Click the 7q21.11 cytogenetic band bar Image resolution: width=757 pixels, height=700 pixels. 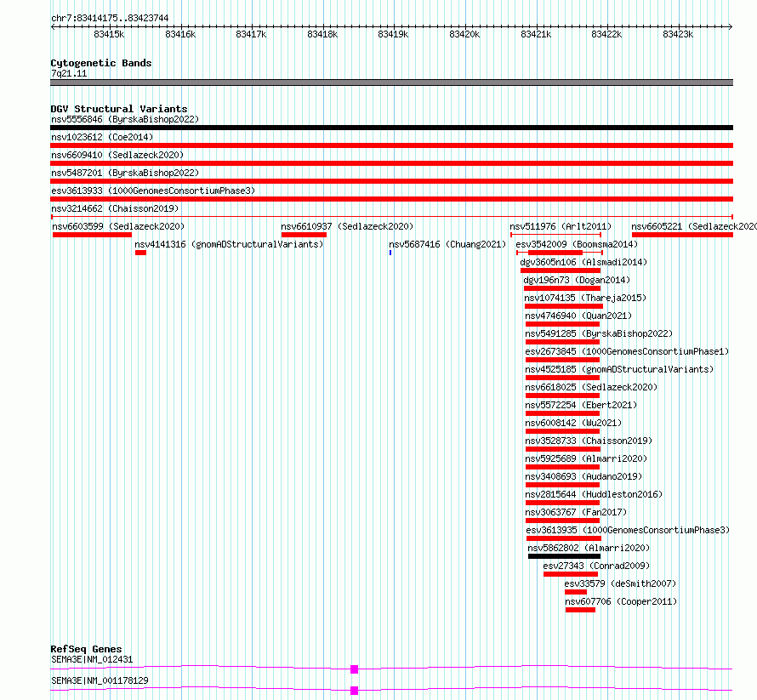pos(391,83)
